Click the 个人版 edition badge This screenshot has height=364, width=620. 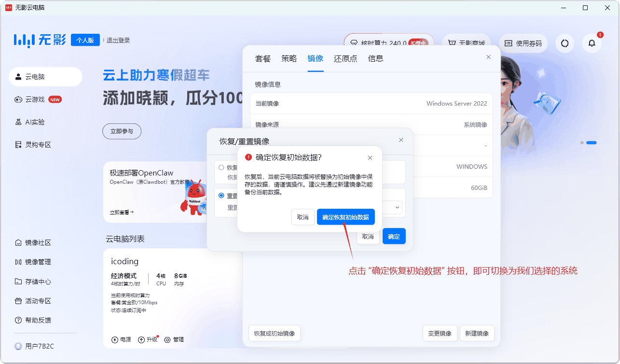click(85, 40)
